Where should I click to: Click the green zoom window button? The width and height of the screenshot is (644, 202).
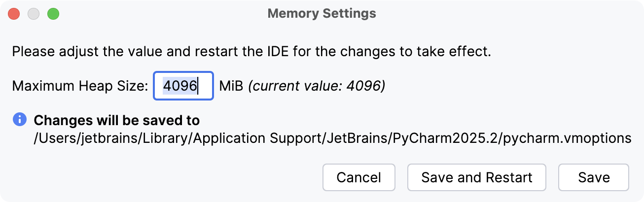(x=53, y=14)
